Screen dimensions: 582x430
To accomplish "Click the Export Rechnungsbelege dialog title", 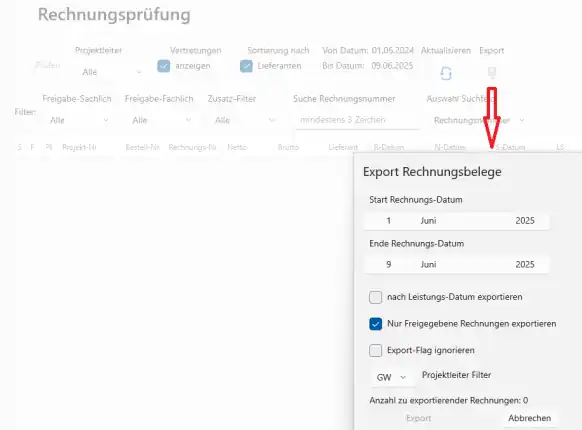I will coord(432,172).
